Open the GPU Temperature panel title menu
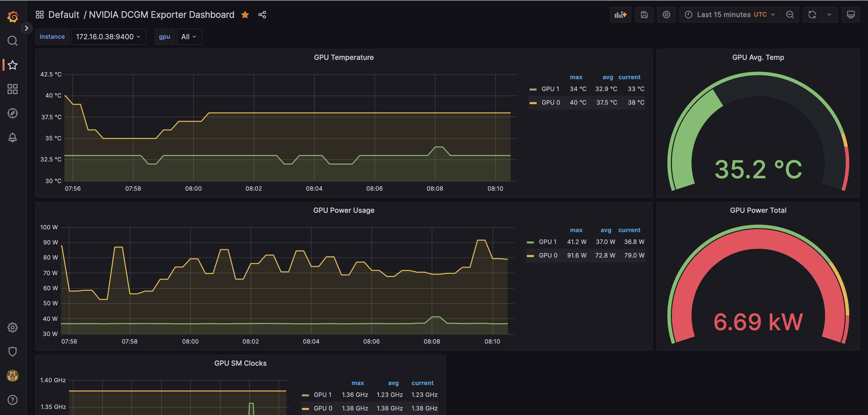The width and height of the screenshot is (868, 415). 343,57
